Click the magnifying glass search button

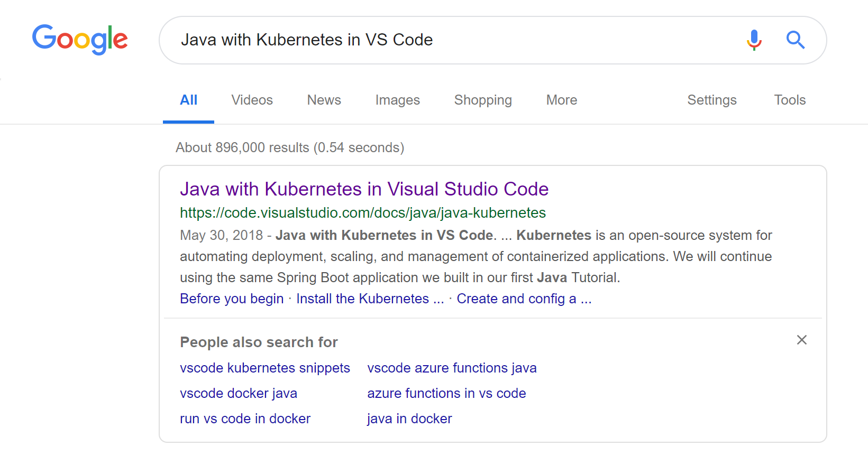click(795, 40)
